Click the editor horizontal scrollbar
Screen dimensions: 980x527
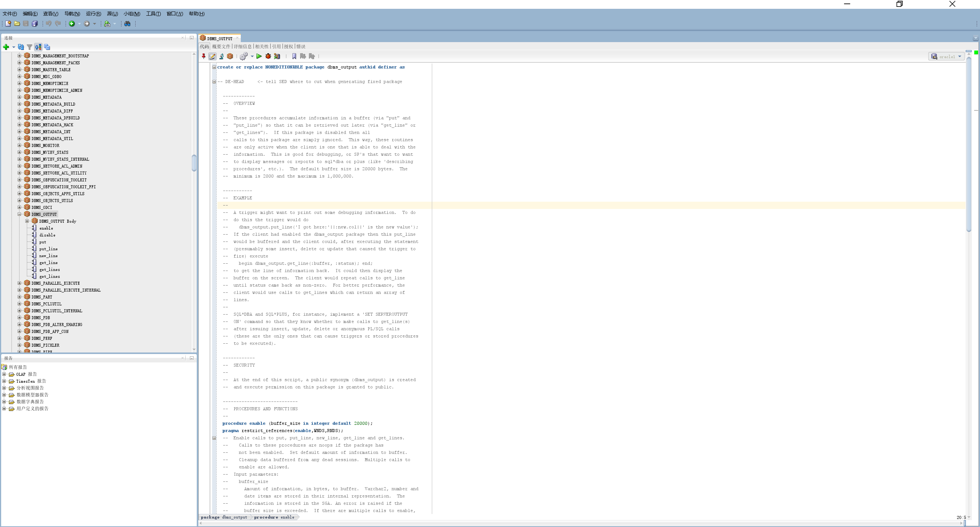(581, 523)
